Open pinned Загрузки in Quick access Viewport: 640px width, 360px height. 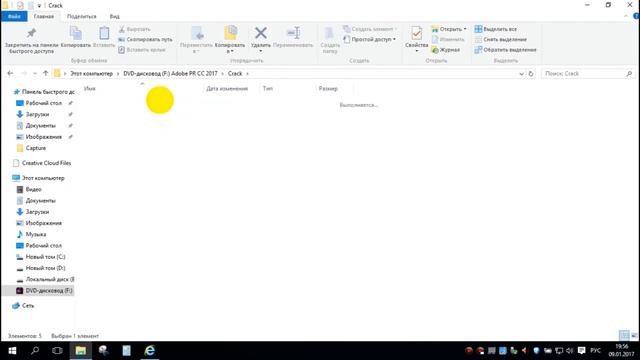tap(37, 114)
